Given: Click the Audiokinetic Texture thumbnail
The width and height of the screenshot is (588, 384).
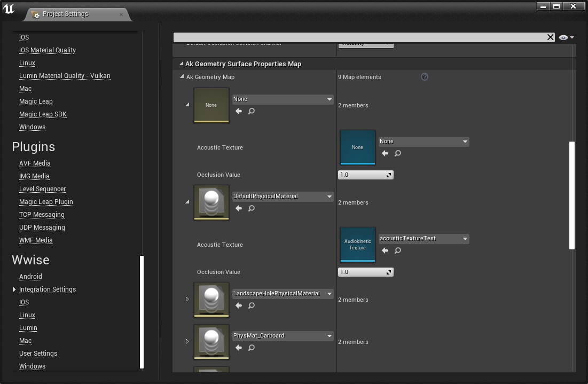Looking at the screenshot, I should (x=357, y=245).
